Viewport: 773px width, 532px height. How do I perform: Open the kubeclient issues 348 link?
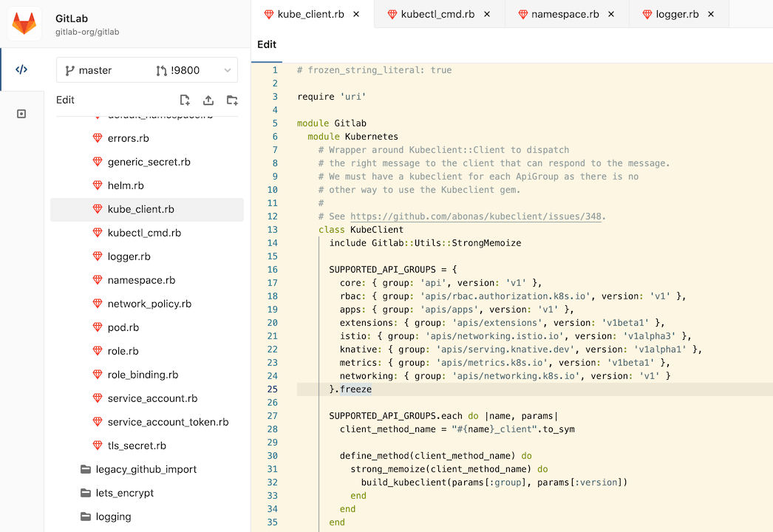click(x=477, y=216)
